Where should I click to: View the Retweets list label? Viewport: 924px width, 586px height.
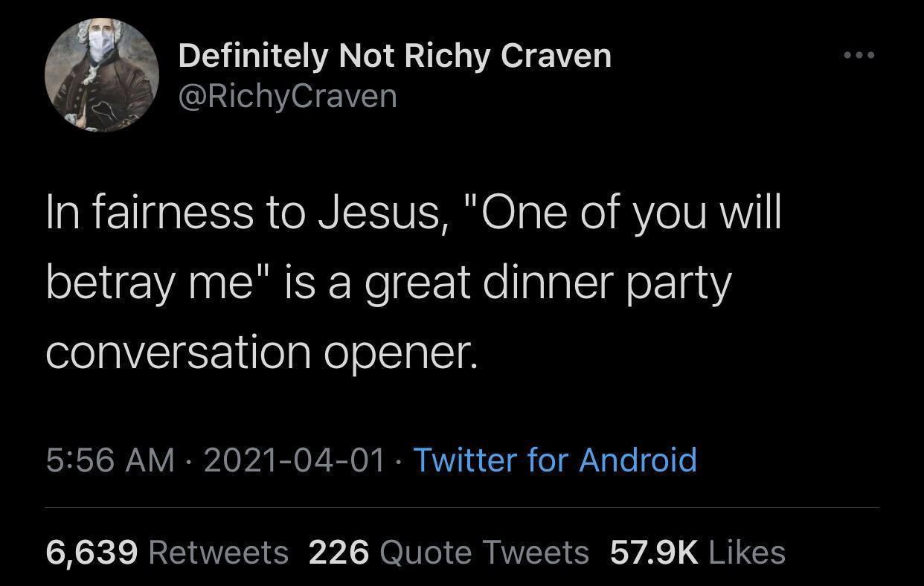219,552
